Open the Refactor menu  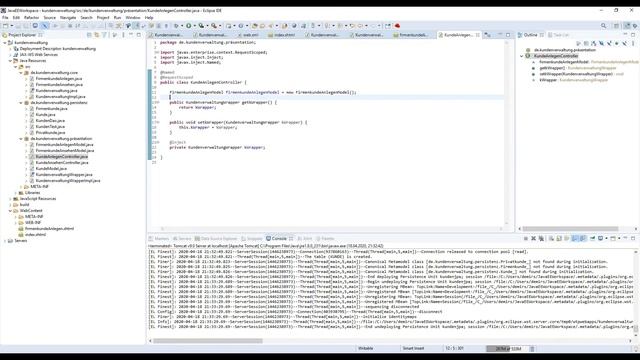coord(31,18)
